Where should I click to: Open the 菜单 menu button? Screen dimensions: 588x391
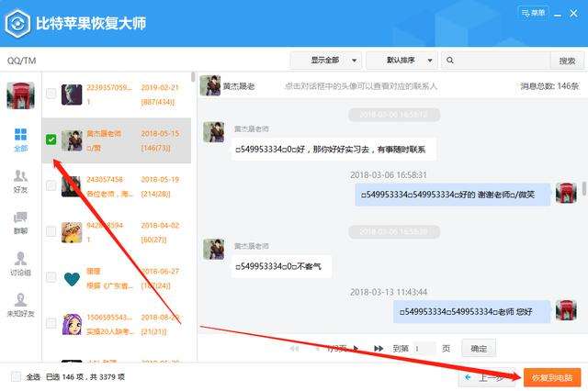pyautogui.click(x=533, y=13)
